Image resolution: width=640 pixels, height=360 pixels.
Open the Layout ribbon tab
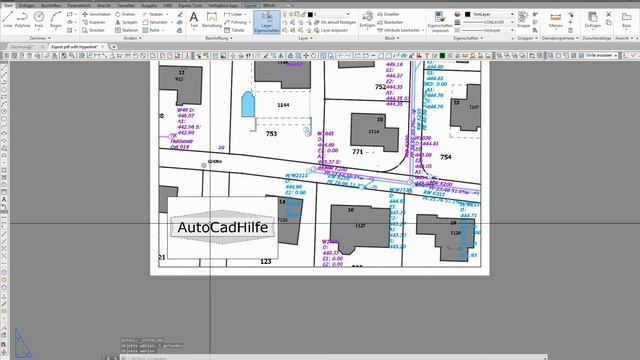pyautogui.click(x=250, y=6)
